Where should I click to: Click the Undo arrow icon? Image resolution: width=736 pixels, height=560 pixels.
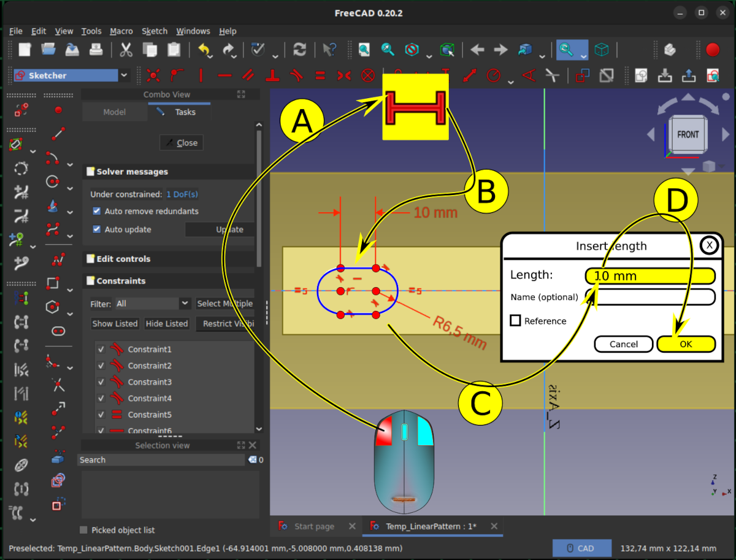pyautogui.click(x=204, y=50)
